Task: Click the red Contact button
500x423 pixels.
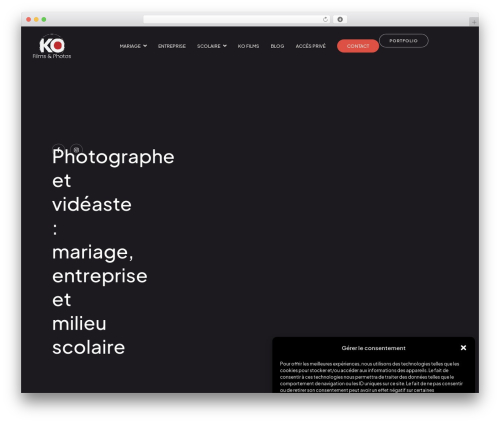Action: click(x=358, y=46)
